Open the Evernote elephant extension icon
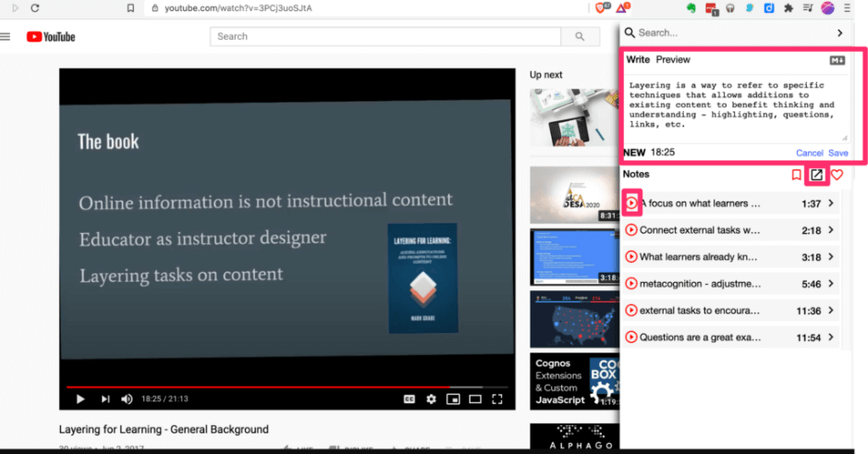Image resolution: width=868 pixels, height=454 pixels. pyautogui.click(x=691, y=8)
